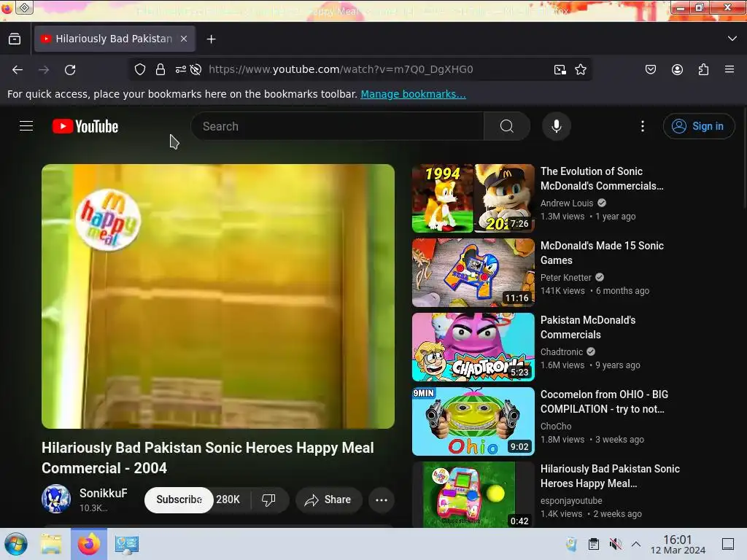Open Cocomelon from OHIO thumbnail

pyautogui.click(x=473, y=421)
